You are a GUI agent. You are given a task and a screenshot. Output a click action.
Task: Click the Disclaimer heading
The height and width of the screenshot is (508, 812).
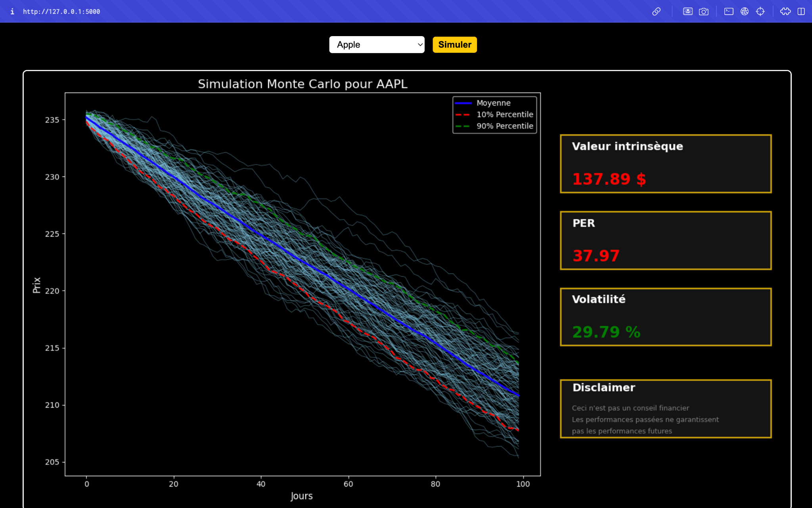pyautogui.click(x=604, y=387)
